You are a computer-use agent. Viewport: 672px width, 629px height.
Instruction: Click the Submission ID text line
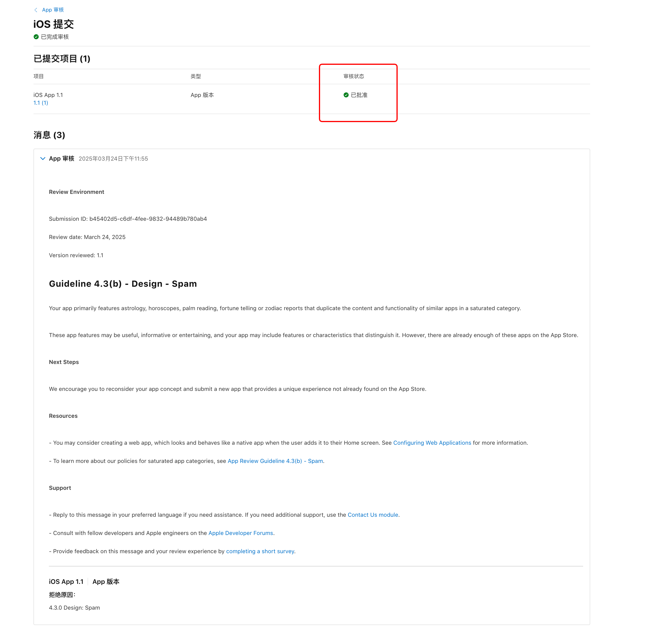[x=128, y=219]
